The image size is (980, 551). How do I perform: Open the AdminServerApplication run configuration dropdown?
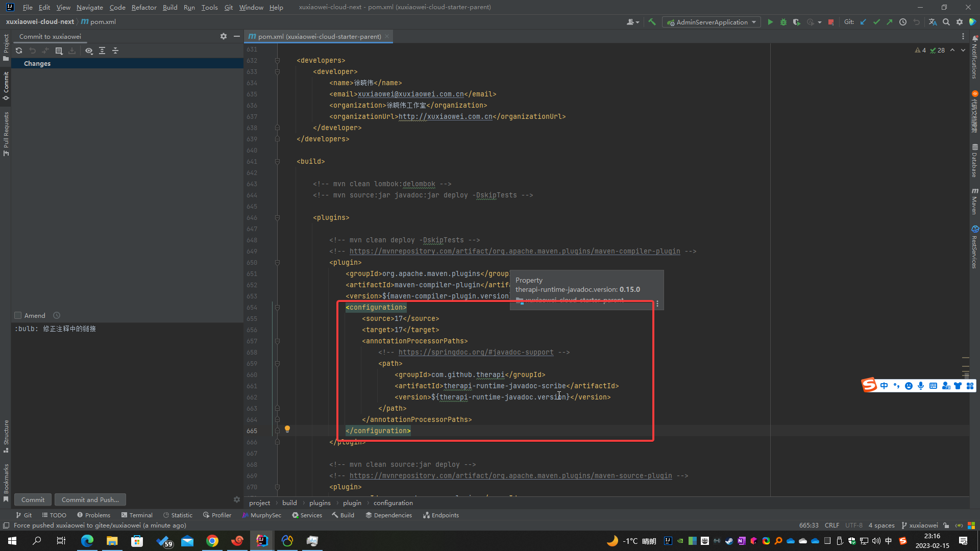(754, 22)
